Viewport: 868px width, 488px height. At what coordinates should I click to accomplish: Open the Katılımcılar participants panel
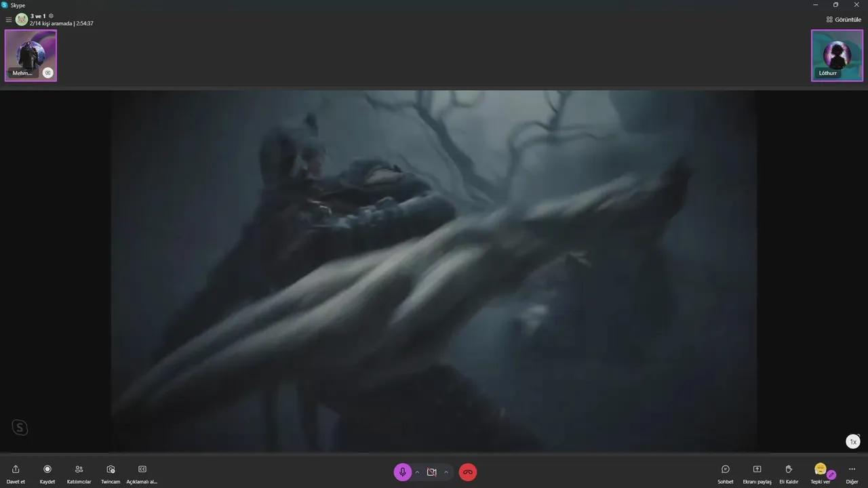pos(79,474)
